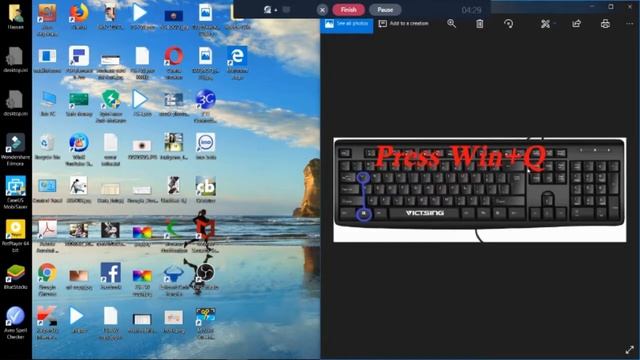Click Add to a creation in Photos
Screen dimensions: 640x360
coord(404,24)
